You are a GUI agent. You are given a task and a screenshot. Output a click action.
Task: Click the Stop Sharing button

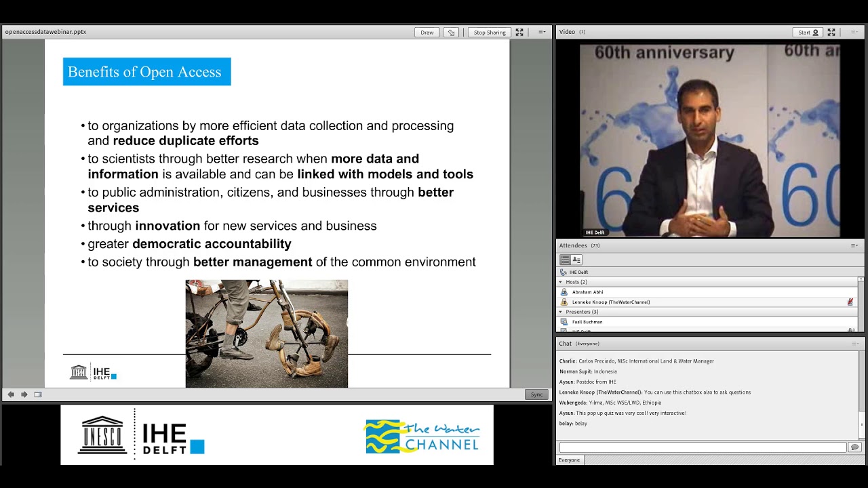[x=490, y=32]
